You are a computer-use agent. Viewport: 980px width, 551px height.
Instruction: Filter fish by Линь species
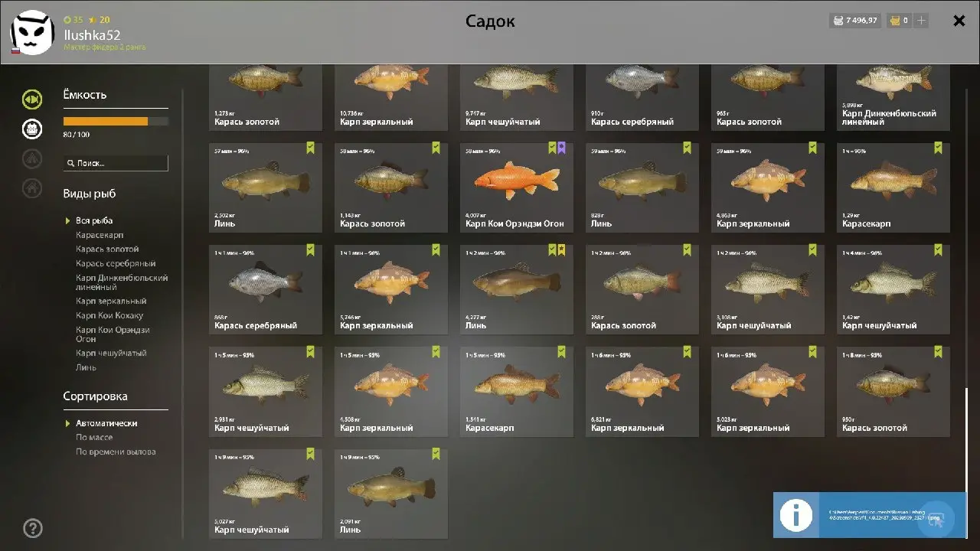(86, 368)
